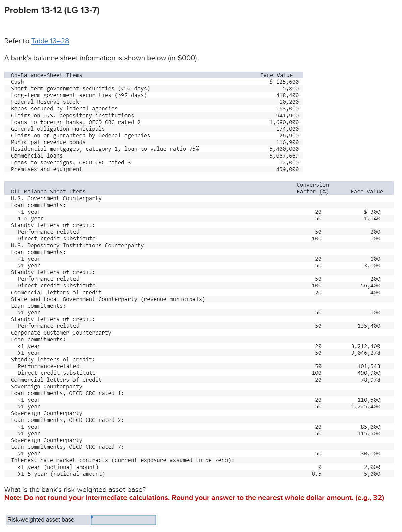402x532 pixels.
Task: Click the value '941,900' for depository claims
Action: tap(287, 116)
